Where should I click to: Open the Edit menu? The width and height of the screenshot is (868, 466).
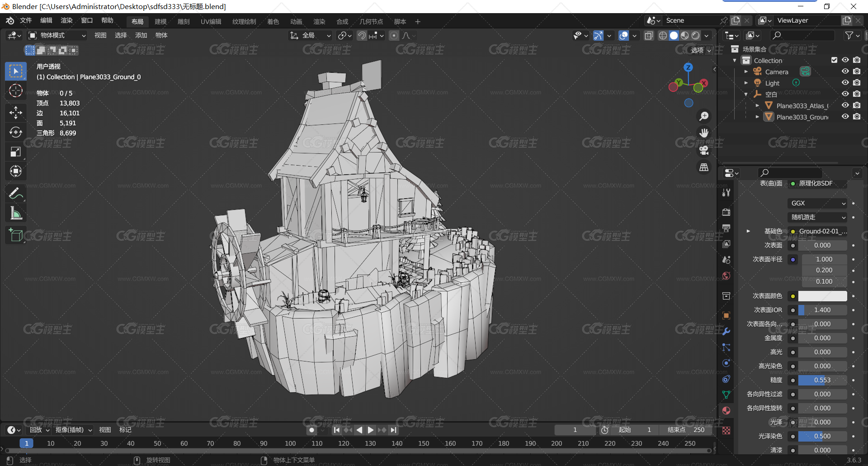(x=46, y=20)
